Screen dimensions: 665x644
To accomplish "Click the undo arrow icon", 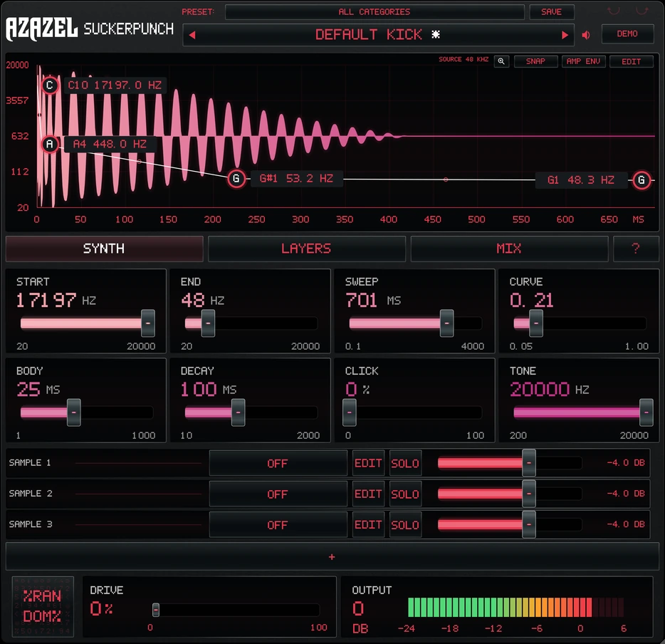I will coord(613,11).
